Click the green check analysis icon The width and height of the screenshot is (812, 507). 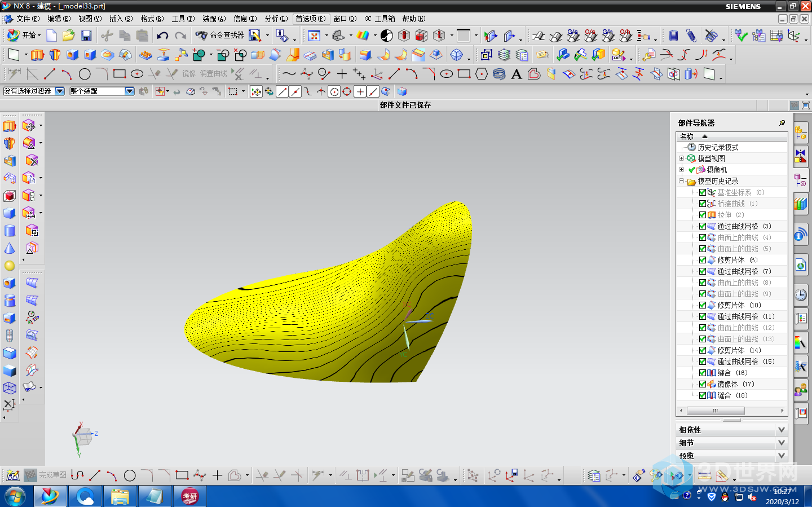(741, 36)
